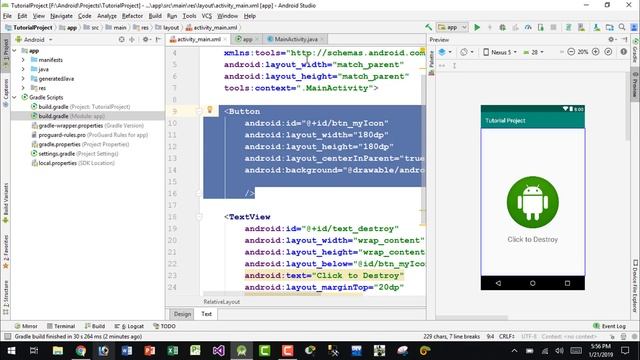The height and width of the screenshot is (360, 640).
Task: Open the Build menu
Action: 155,16
